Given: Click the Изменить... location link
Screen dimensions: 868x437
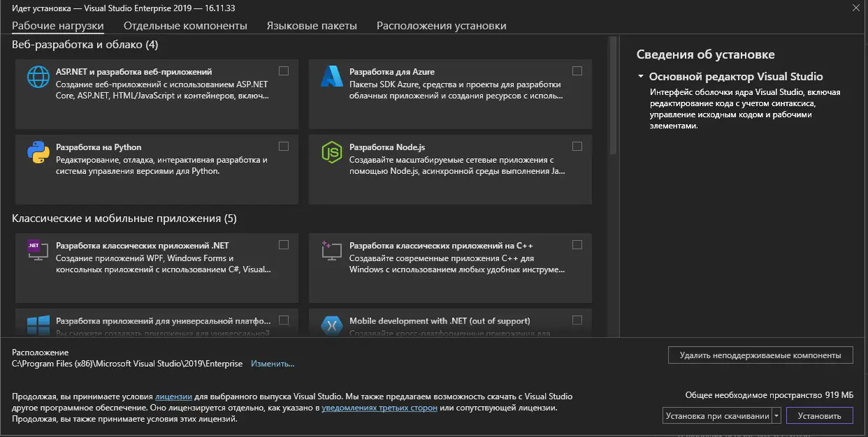Looking at the screenshot, I should 275,363.
